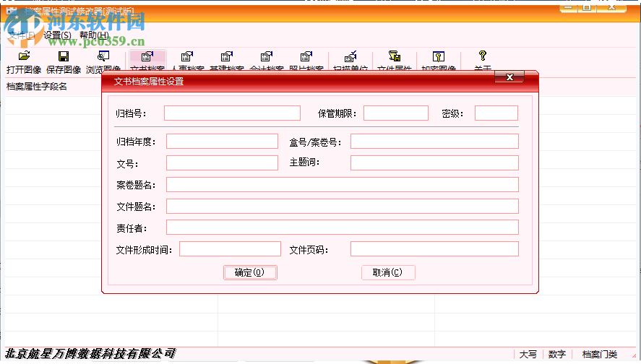Viewport: 641px width, 364px height.
Task: Click the 取消(C) cancel button
Action: 388,272
